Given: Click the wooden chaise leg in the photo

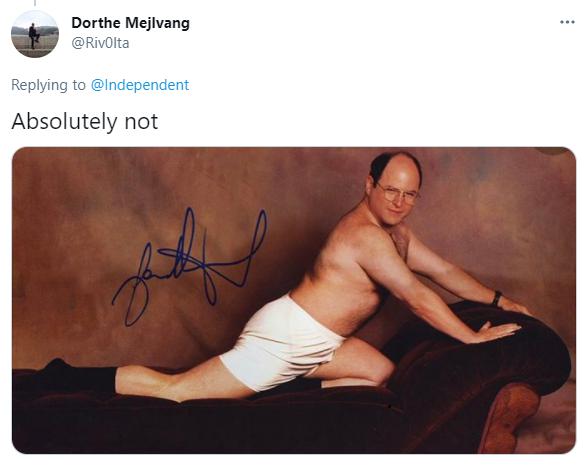Looking at the screenshot, I should pyautogui.click(x=508, y=417).
